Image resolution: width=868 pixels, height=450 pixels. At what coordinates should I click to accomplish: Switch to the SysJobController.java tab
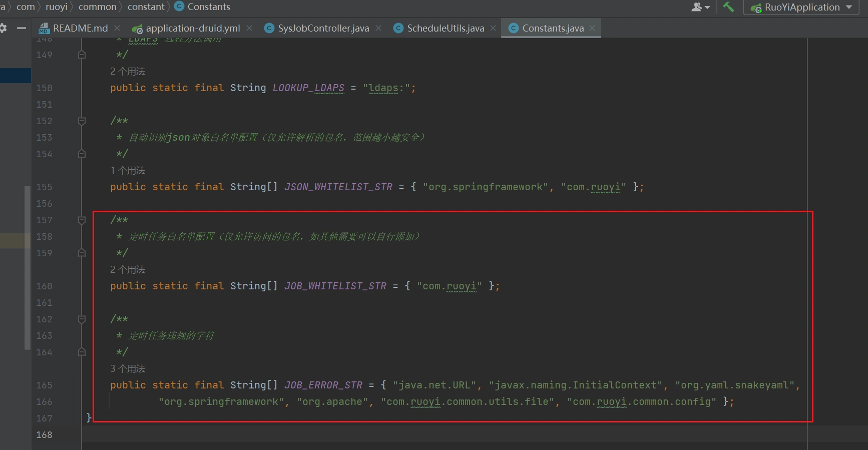tap(323, 28)
